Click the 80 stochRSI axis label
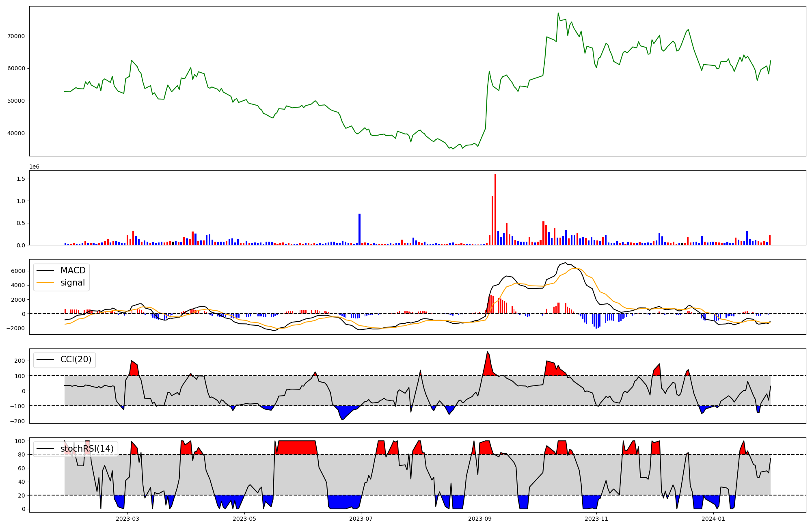Image resolution: width=812 pixels, height=528 pixels. pos(22,455)
